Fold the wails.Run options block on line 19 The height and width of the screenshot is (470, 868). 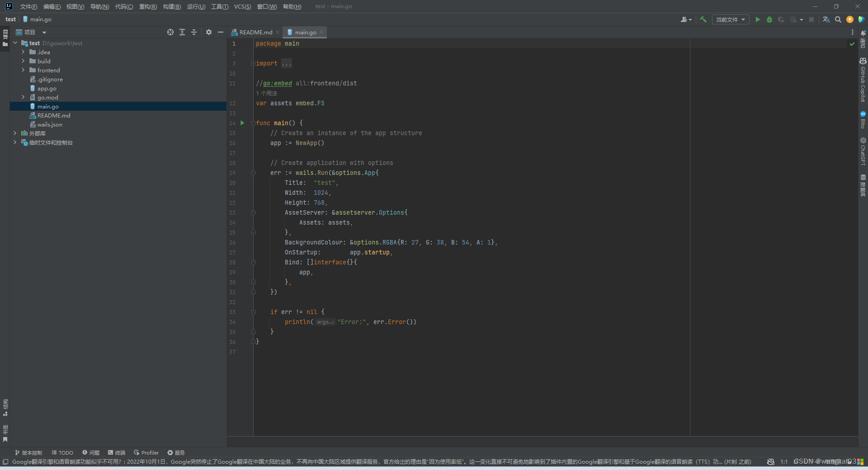(x=253, y=173)
